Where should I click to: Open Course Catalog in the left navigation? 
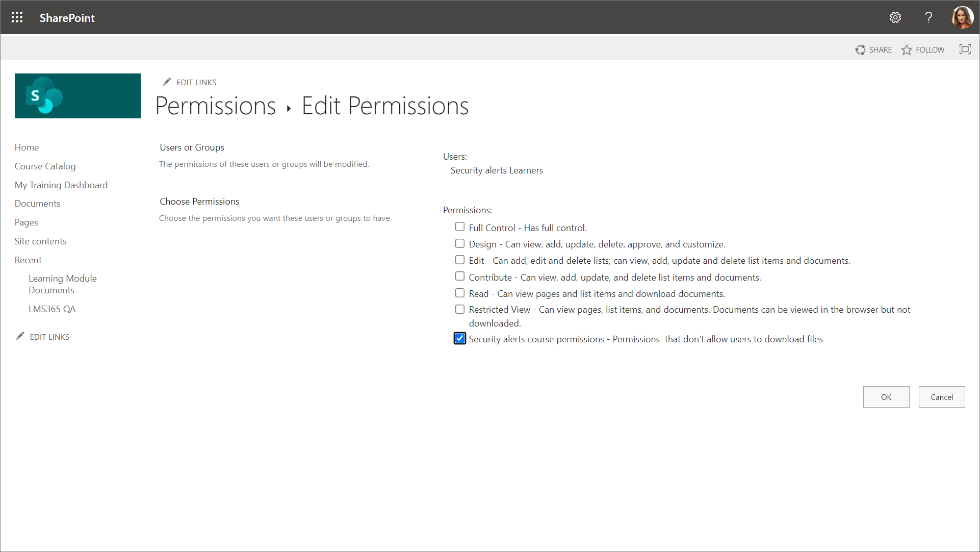45,166
